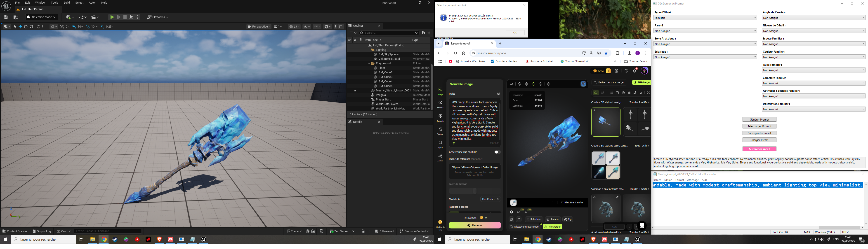Open the Lit view mode dropdown

pos(294,27)
